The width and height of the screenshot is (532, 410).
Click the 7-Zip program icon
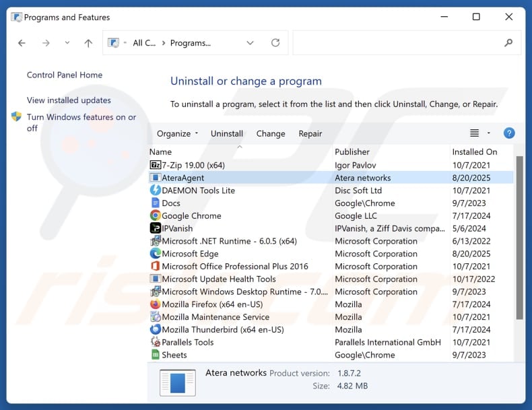click(155, 165)
